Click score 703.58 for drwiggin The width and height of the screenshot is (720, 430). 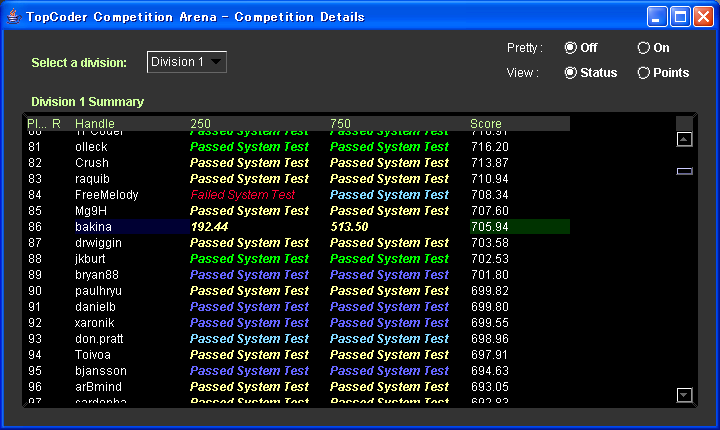(489, 243)
